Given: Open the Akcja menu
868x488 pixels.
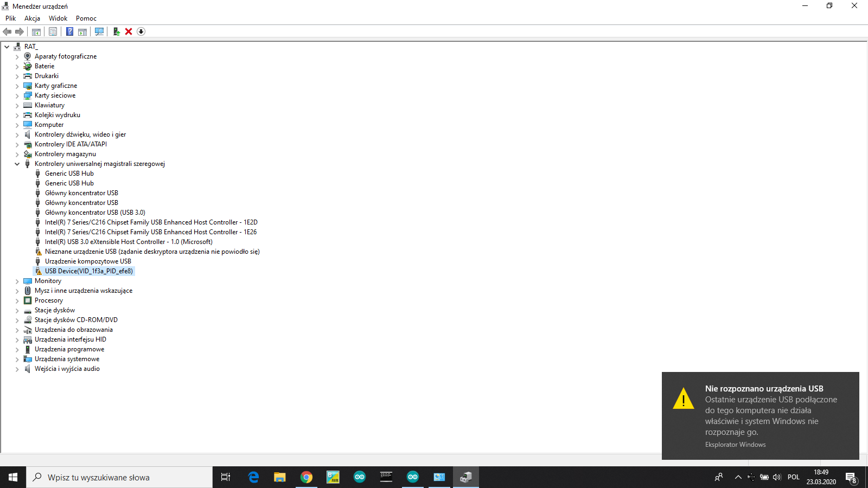Looking at the screenshot, I should 32,18.
